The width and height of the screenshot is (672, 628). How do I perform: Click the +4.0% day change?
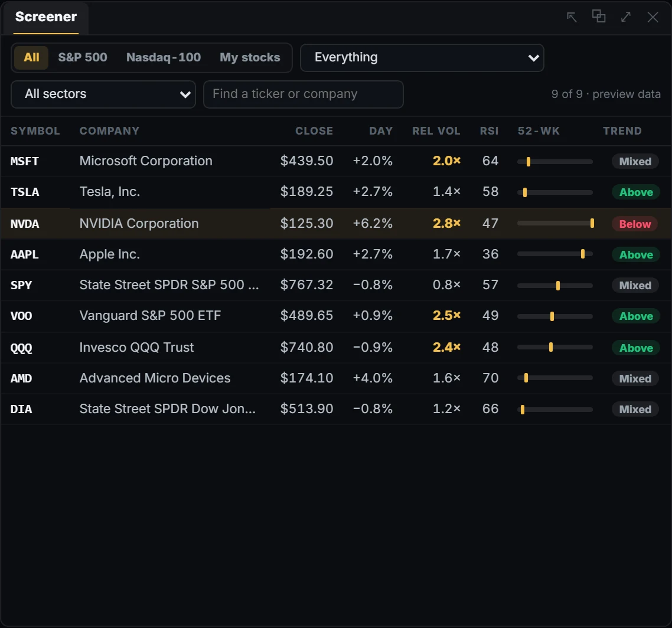[373, 378]
